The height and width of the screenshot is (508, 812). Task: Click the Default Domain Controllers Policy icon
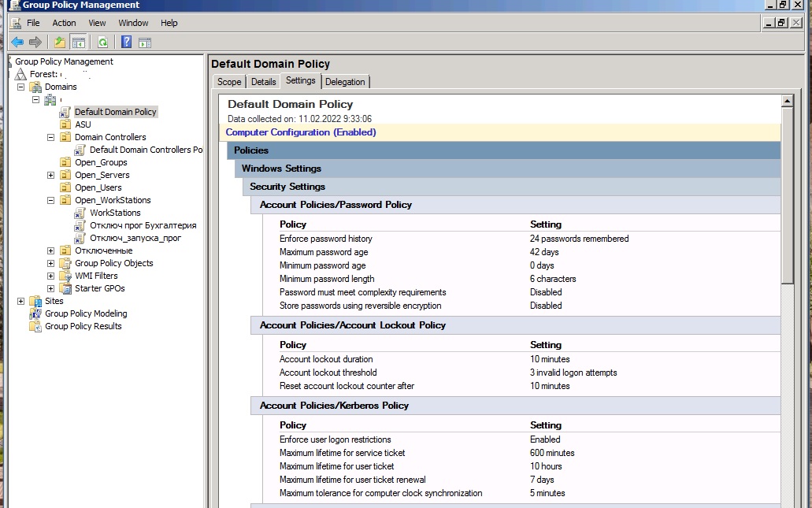coord(80,150)
